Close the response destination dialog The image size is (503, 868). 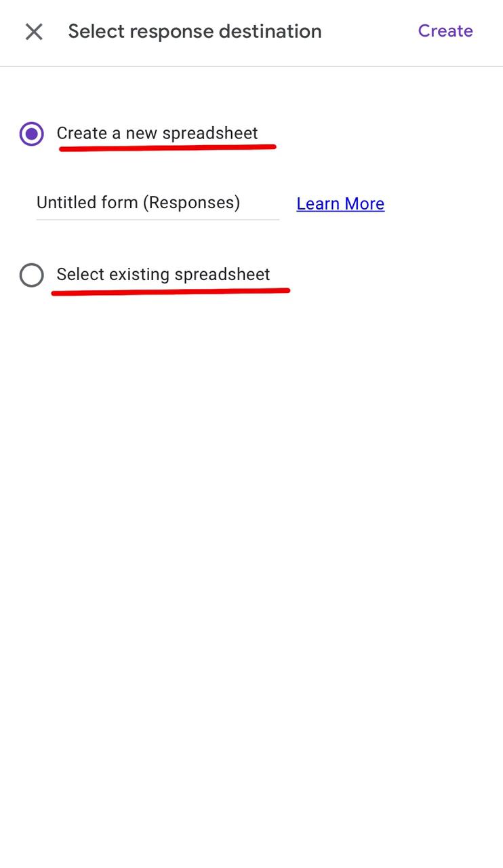coord(34,32)
